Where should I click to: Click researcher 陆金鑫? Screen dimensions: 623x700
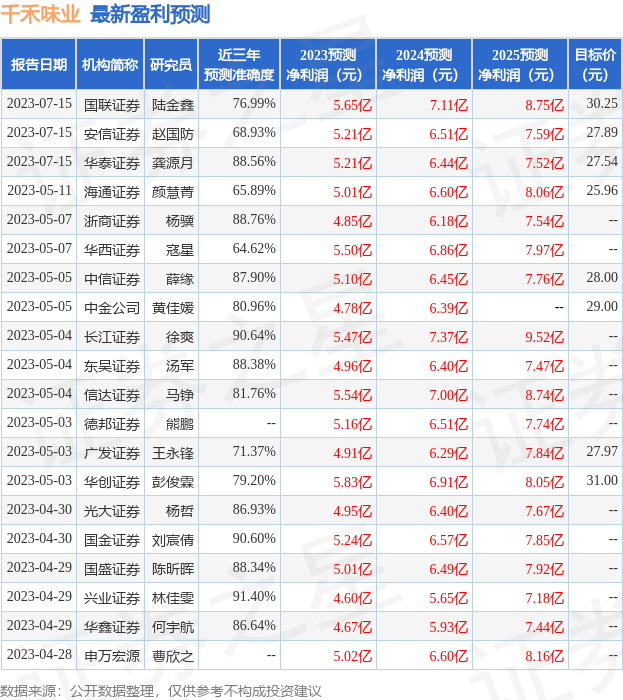173,105
